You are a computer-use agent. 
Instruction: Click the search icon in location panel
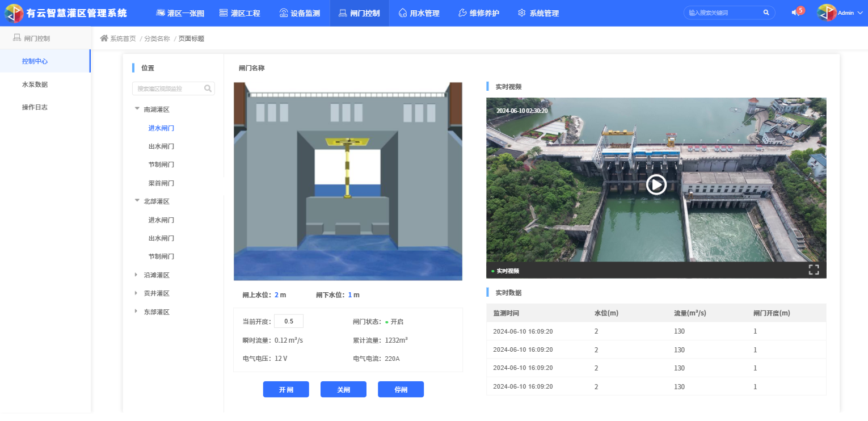click(x=208, y=89)
